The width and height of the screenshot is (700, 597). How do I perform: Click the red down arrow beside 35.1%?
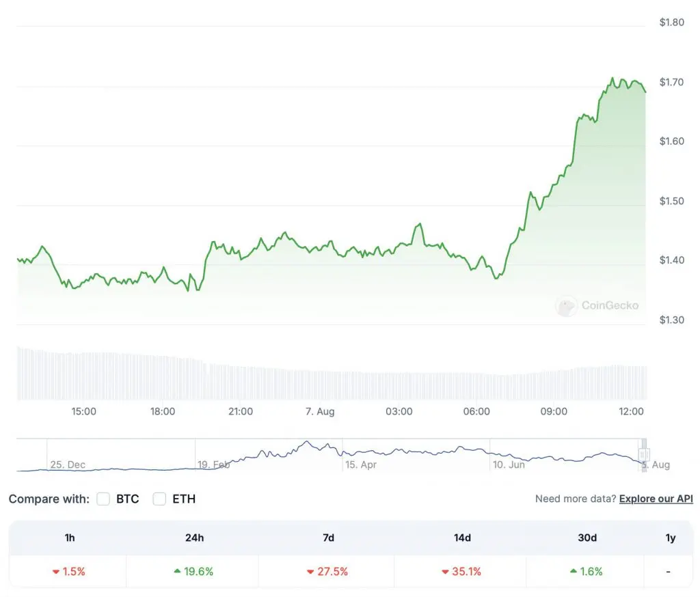click(444, 572)
